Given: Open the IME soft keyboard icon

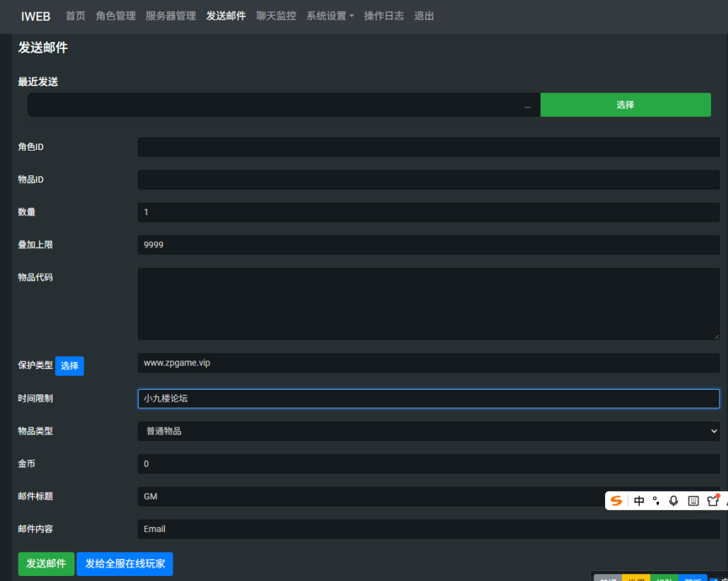Looking at the screenshot, I should 693,501.
